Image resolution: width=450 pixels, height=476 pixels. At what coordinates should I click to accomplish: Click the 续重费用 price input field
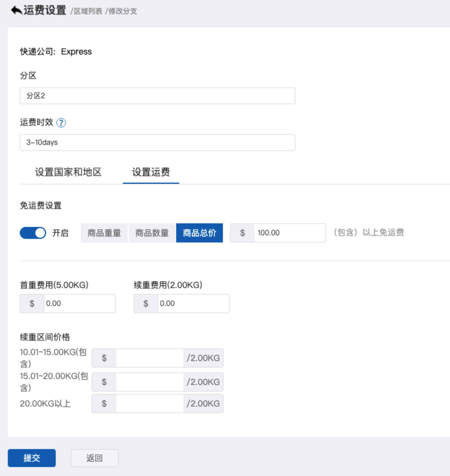(193, 304)
